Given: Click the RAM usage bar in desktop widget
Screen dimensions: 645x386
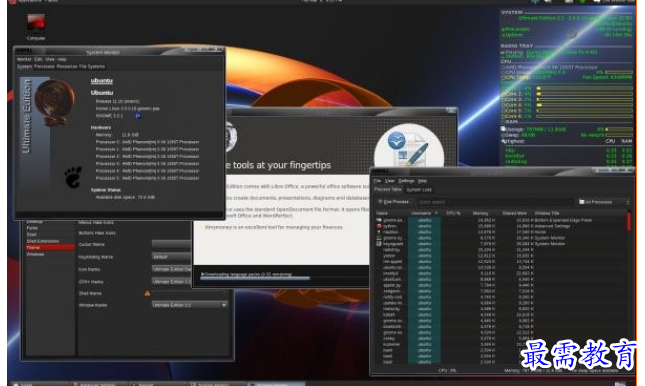Looking at the screenshot, I should click(x=619, y=129).
